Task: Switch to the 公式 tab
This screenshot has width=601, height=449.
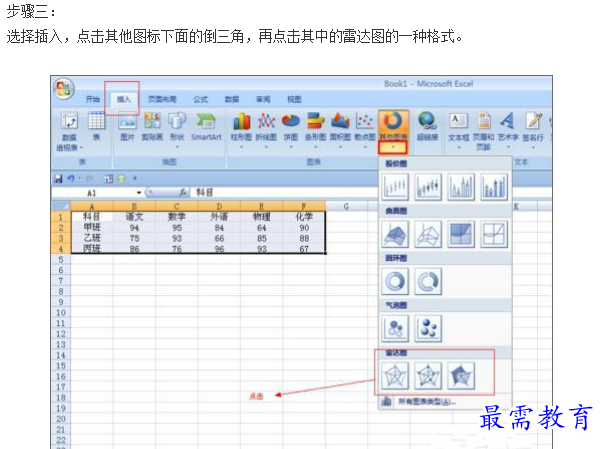Action: (x=200, y=99)
